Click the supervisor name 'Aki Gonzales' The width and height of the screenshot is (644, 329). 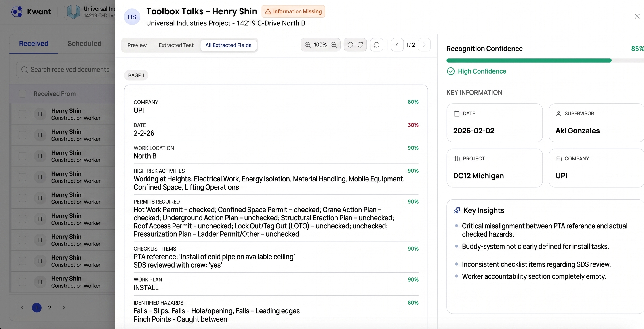click(577, 131)
